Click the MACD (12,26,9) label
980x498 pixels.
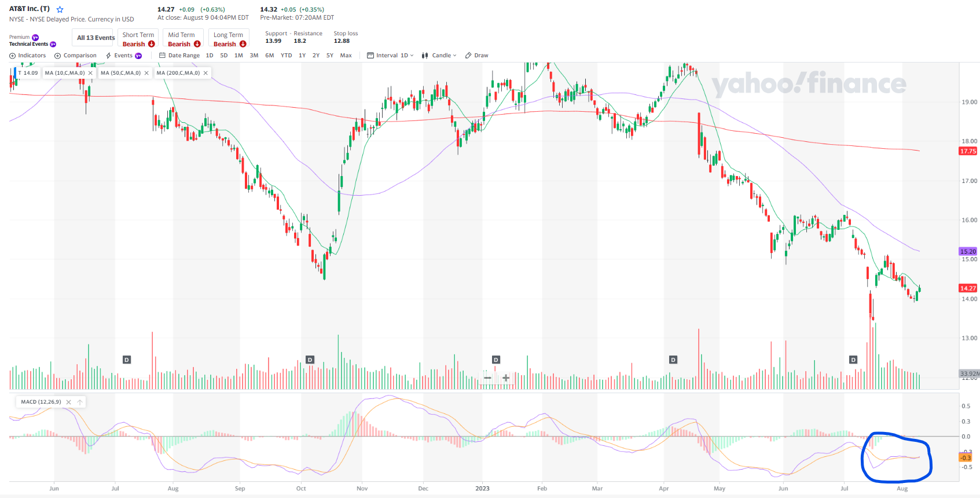[x=41, y=402]
